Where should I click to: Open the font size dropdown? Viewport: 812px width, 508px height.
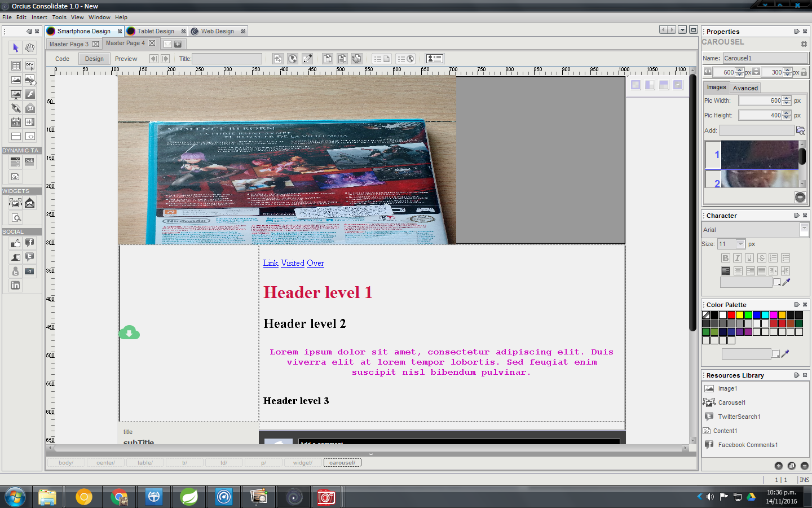(x=740, y=244)
